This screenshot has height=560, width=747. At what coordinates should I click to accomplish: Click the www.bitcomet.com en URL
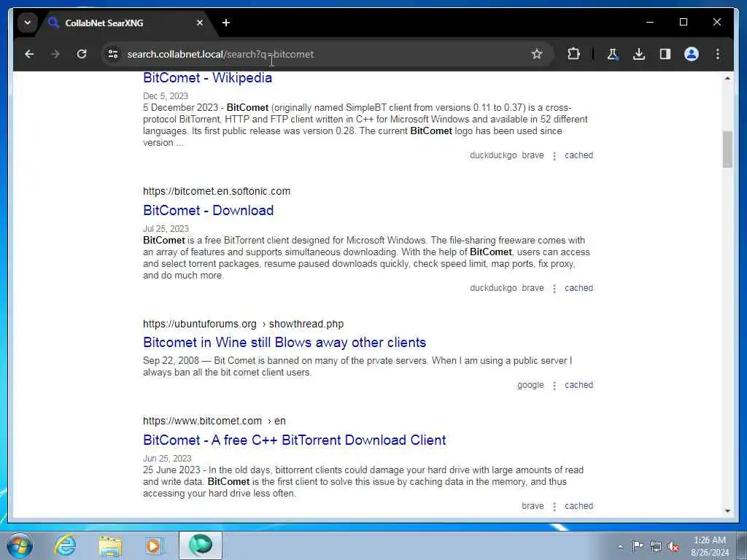[214, 421]
